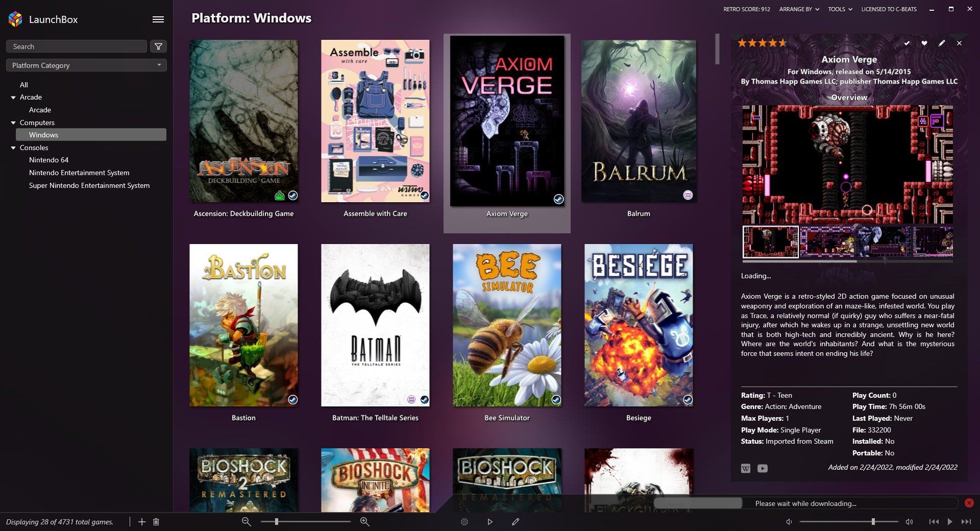Click Steam badge on Assemble with Care cover

pos(425,196)
